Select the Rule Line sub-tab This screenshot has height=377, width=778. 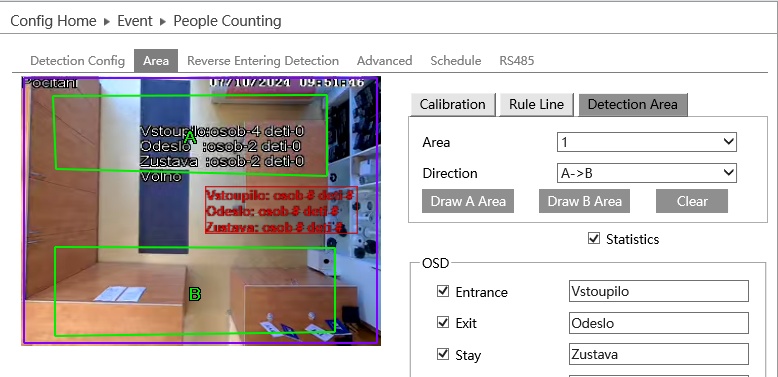click(536, 104)
